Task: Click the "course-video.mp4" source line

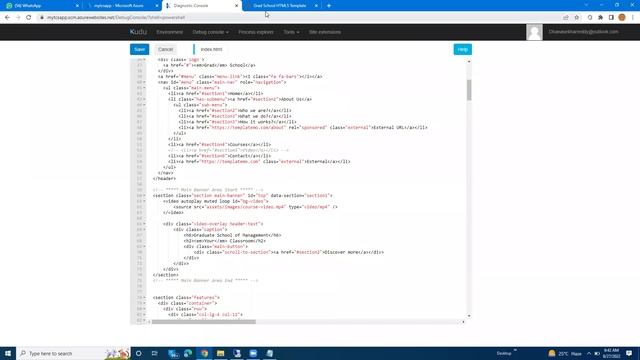Action: coord(256,207)
